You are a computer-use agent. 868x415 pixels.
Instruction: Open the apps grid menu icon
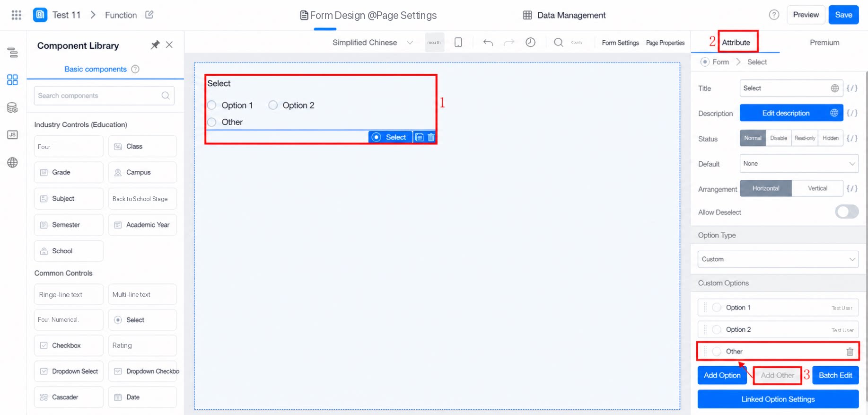[x=17, y=15]
